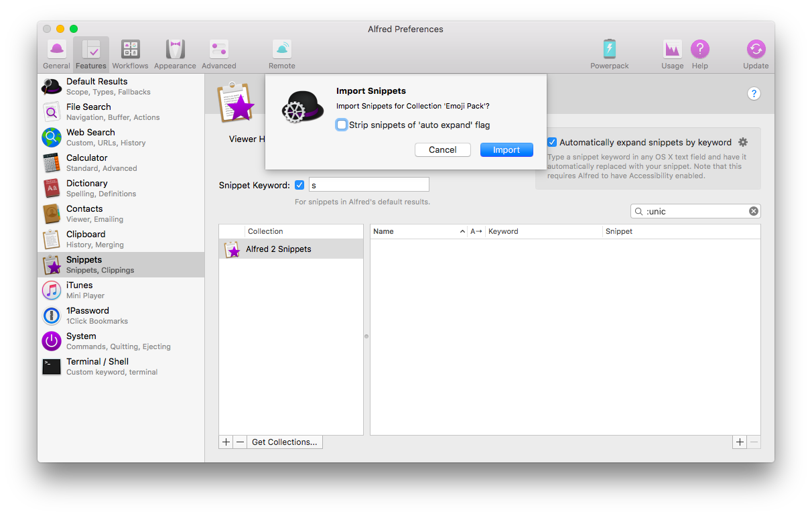Click in the snippets search field

tap(695, 211)
